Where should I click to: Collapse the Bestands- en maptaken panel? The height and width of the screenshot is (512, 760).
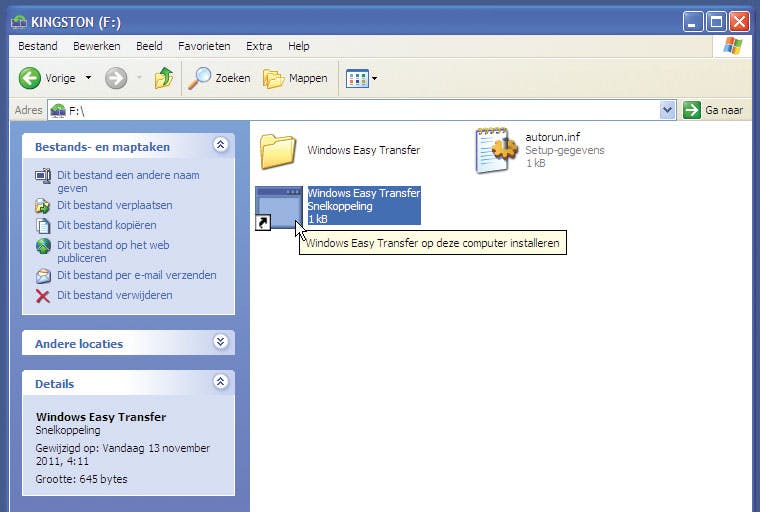[x=221, y=144]
